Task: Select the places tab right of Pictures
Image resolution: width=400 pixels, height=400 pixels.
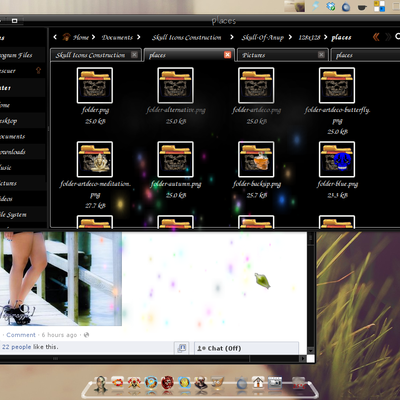Action: click(x=365, y=55)
